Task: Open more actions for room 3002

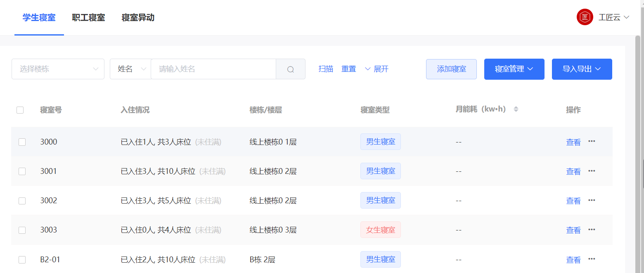Action: pyautogui.click(x=592, y=200)
